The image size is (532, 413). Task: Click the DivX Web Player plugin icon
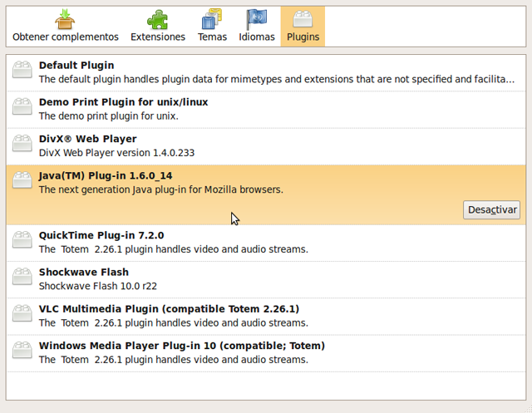coord(22,145)
